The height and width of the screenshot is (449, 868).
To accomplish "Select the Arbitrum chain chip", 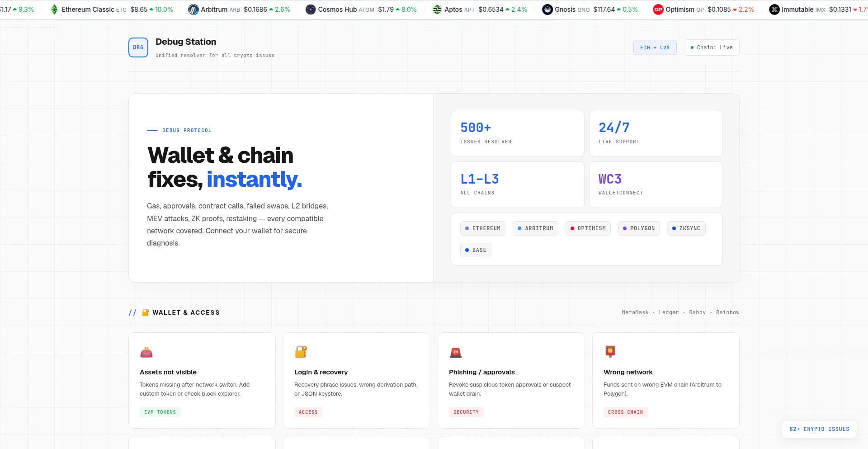I will pyautogui.click(x=535, y=228).
